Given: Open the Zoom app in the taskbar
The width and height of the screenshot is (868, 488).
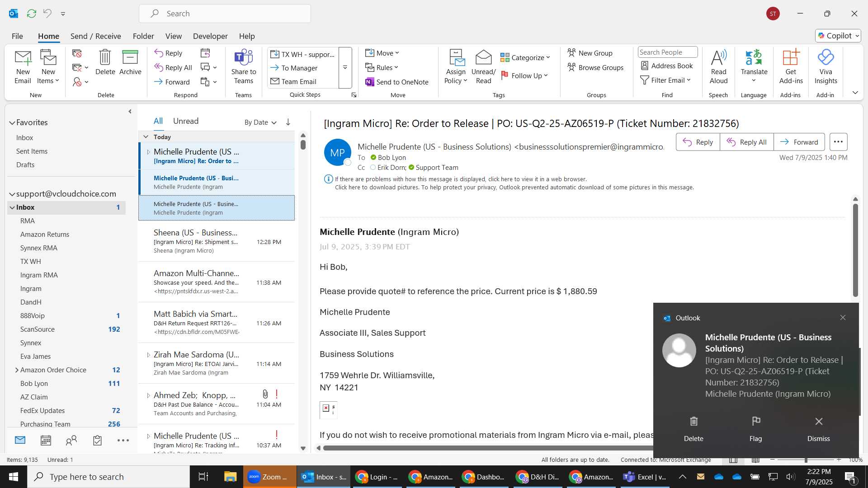Looking at the screenshot, I should pyautogui.click(x=269, y=477).
